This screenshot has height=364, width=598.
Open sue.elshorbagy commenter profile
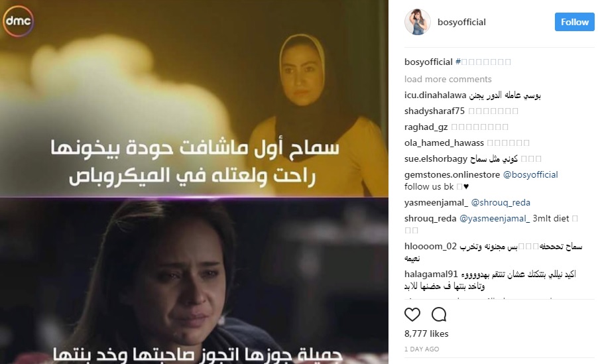click(x=436, y=158)
